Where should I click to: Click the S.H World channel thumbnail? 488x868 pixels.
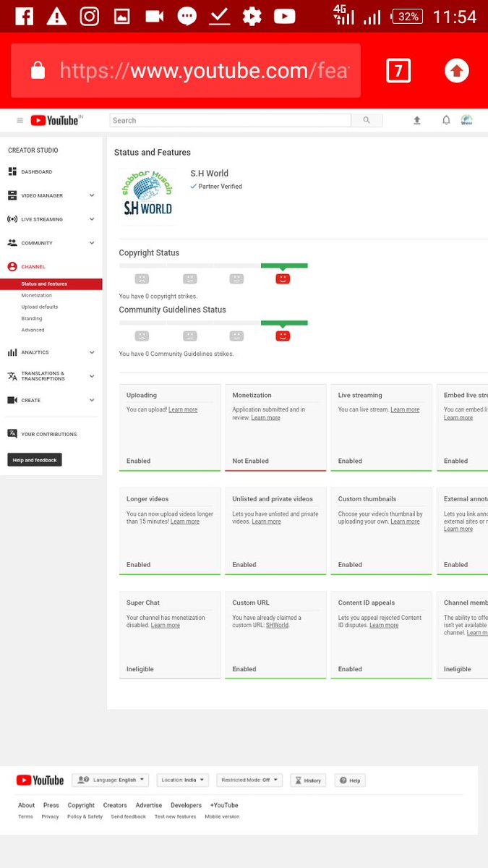tap(147, 196)
